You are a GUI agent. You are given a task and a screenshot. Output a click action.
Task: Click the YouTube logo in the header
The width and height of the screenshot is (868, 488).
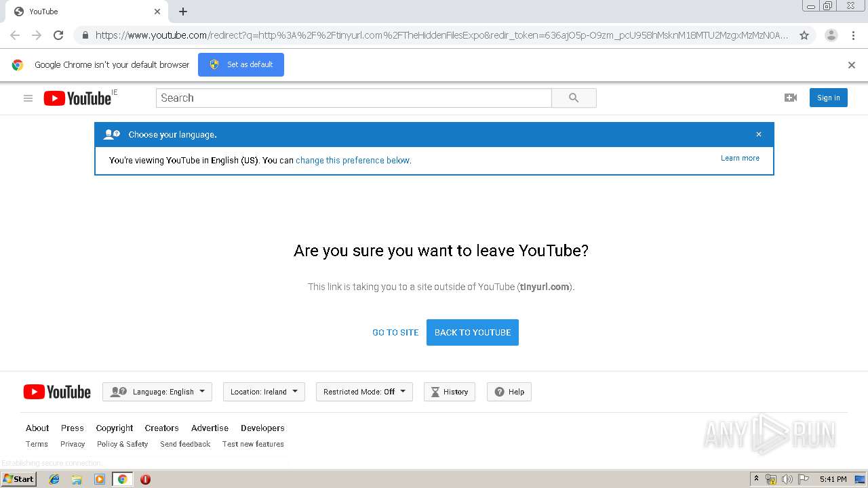(x=77, y=98)
